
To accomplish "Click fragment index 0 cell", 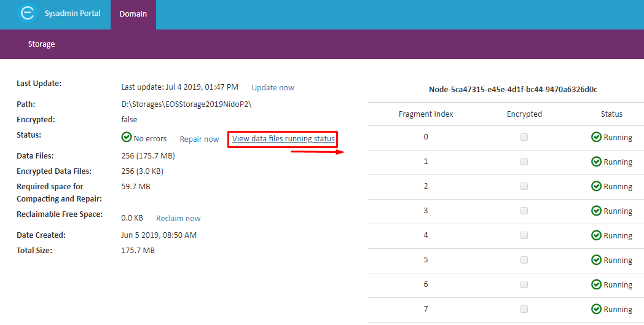I will (426, 137).
